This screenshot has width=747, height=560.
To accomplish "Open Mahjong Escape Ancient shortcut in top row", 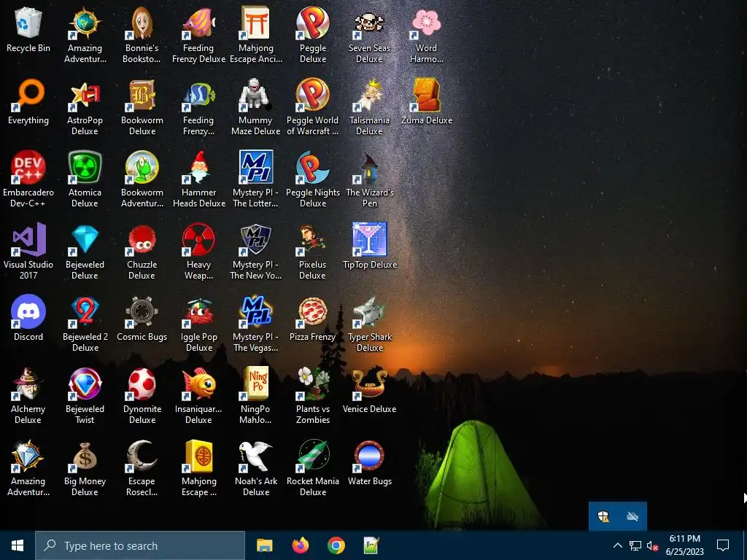I will pyautogui.click(x=255, y=23).
